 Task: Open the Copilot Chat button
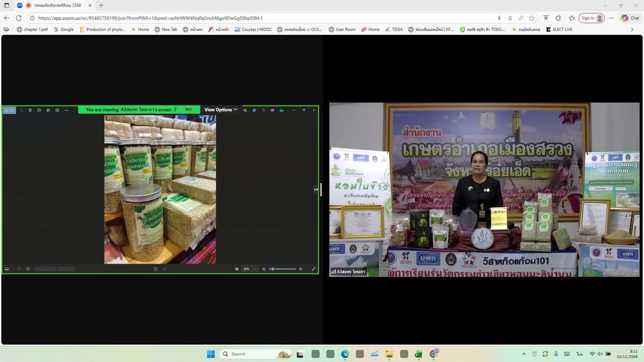pos(630,18)
